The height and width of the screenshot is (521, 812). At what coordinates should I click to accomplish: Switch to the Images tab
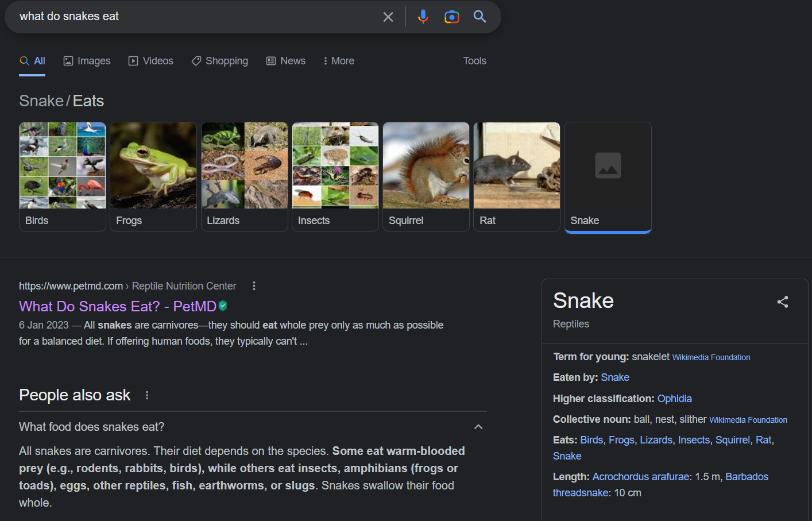[x=87, y=61]
